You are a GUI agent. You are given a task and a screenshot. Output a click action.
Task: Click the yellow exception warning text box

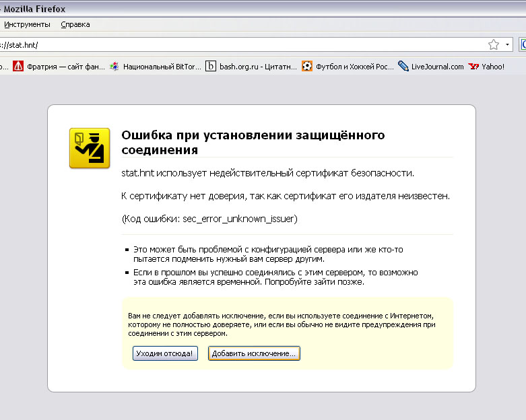tap(287, 324)
